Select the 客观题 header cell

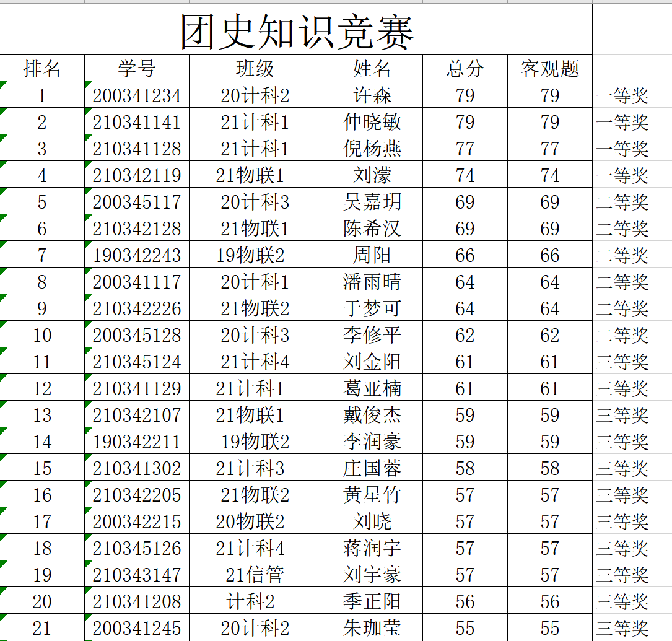549,68
